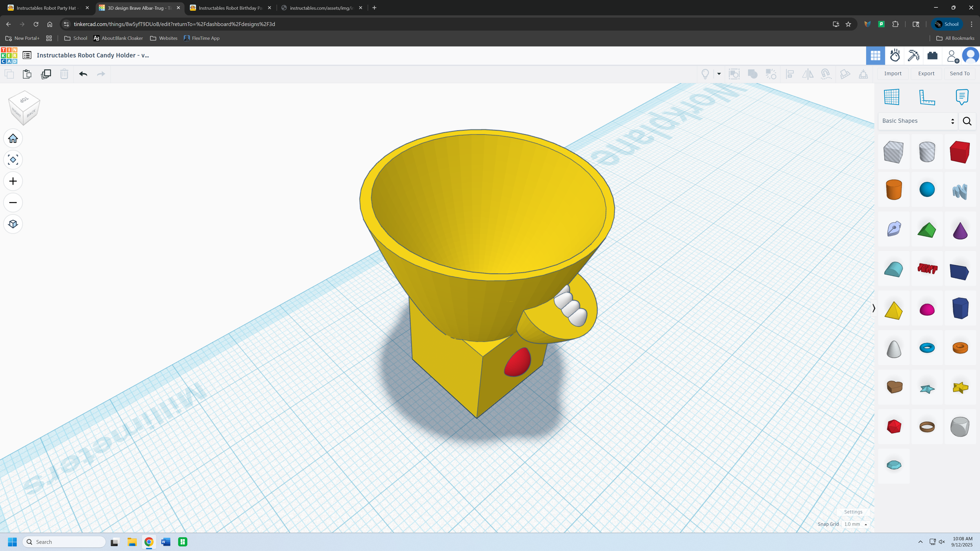Open Word from the taskbar

tap(166, 542)
